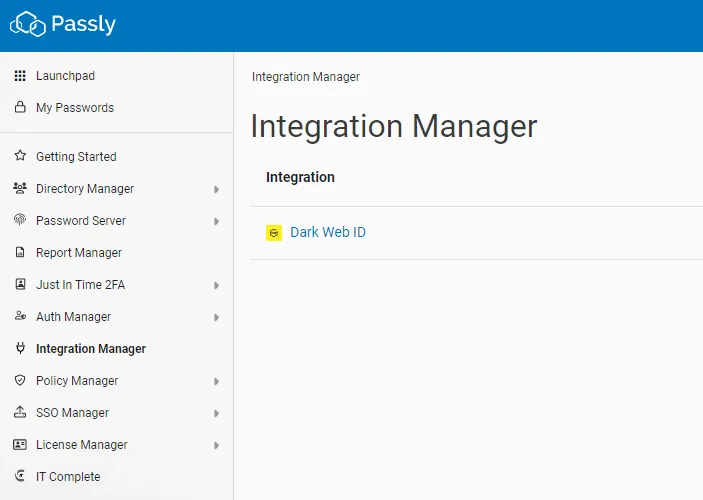Expand the Just In Time 2FA arrow

[x=217, y=285]
